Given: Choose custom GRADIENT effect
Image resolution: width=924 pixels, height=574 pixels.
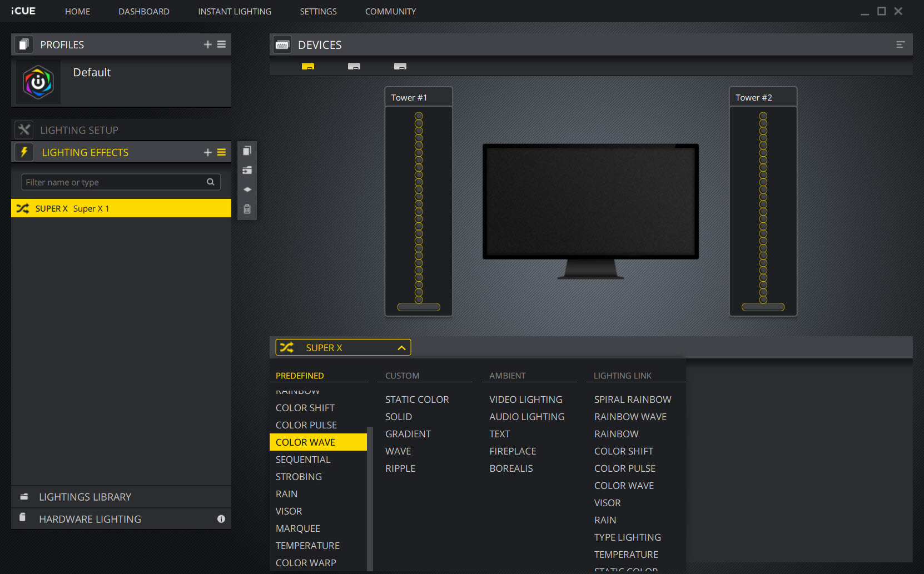Looking at the screenshot, I should pyautogui.click(x=408, y=434).
